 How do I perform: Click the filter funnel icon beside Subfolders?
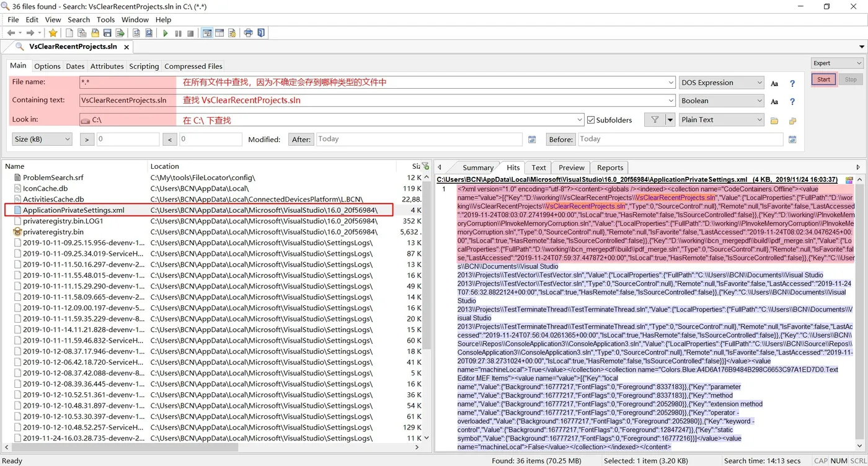tap(655, 120)
